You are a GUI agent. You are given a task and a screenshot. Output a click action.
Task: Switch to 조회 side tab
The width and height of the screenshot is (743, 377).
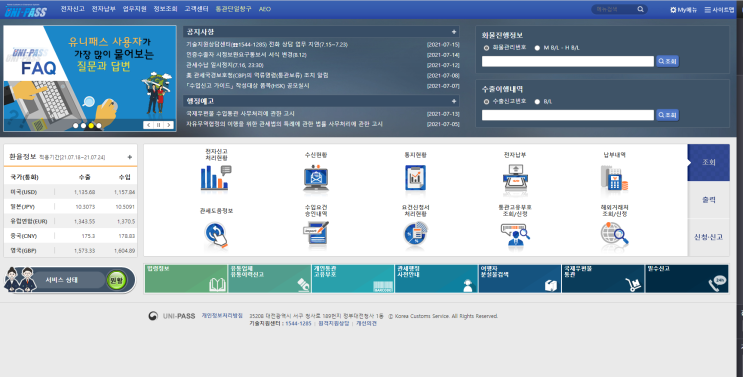pyautogui.click(x=708, y=162)
